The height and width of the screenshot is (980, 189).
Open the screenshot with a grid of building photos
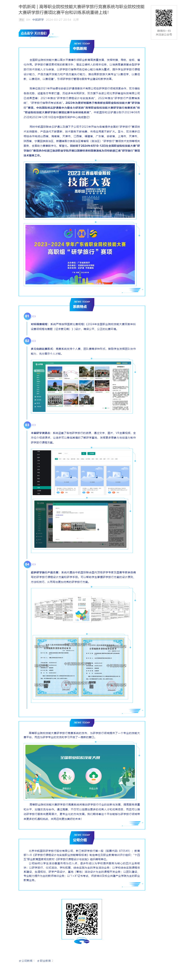(82, 387)
